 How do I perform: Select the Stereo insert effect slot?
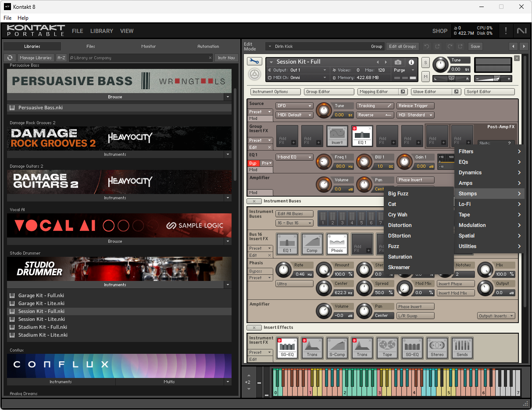(437, 348)
